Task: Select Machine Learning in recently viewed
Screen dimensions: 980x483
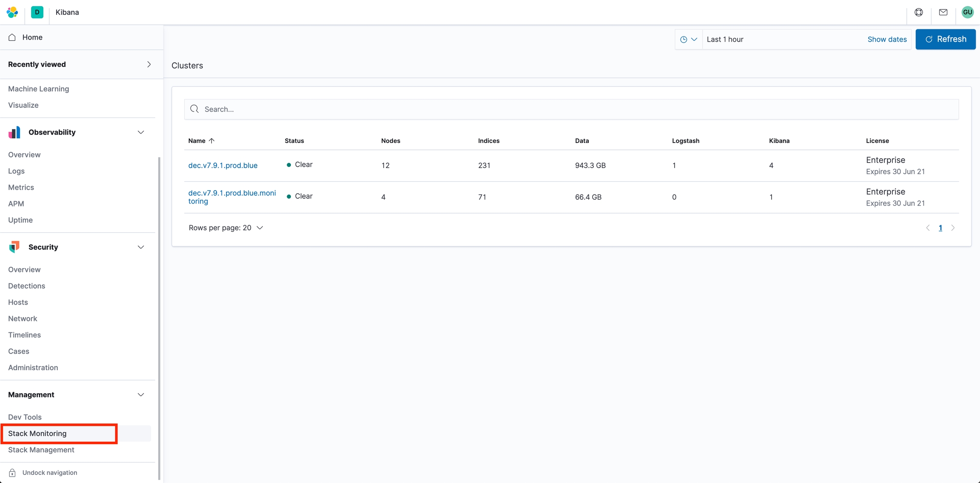Action: [x=39, y=89]
